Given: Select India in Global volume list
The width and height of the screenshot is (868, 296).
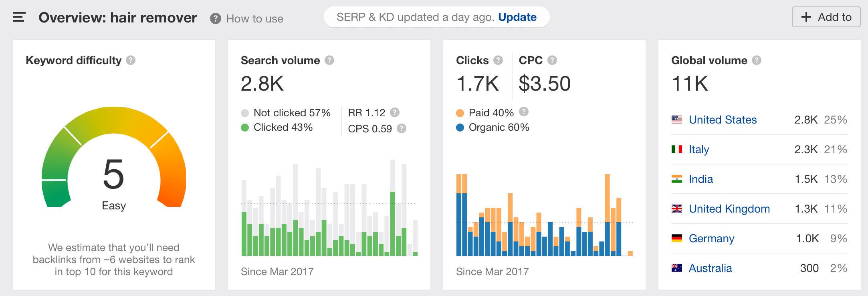Looking at the screenshot, I should point(700,179).
